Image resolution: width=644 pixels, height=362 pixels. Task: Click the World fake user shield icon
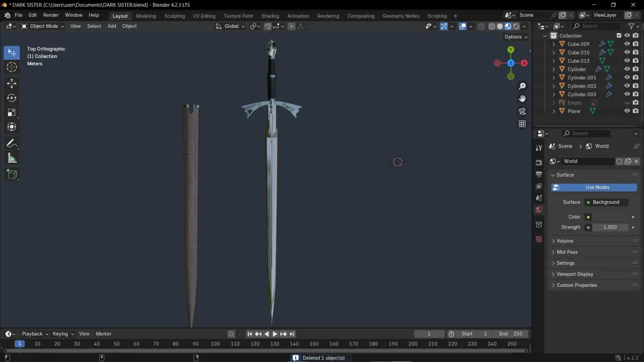pyautogui.click(x=619, y=161)
